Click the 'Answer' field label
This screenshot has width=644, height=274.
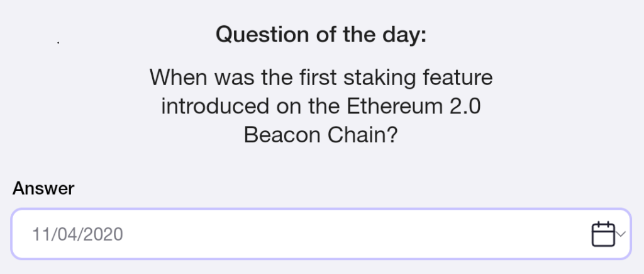pos(43,188)
